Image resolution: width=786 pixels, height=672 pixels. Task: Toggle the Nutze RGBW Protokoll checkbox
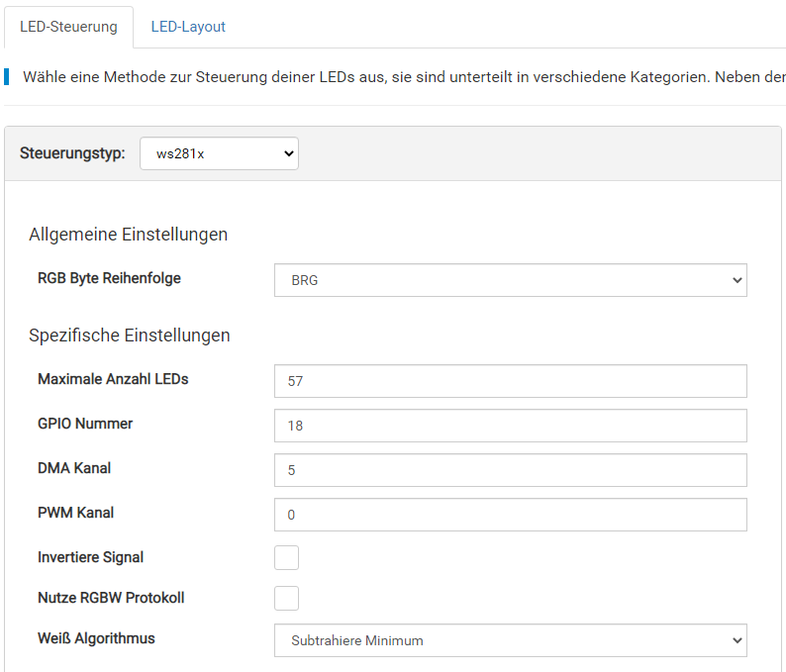point(286,598)
